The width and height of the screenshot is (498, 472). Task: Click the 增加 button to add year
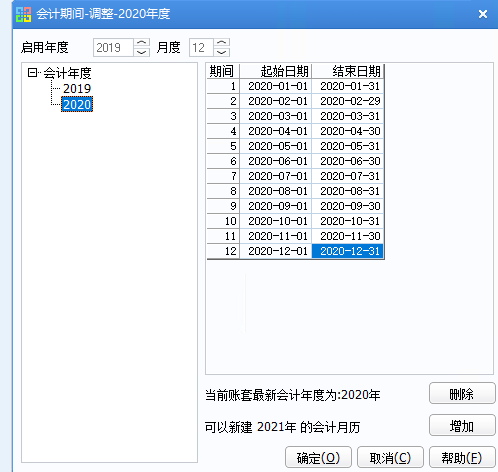[x=462, y=425]
